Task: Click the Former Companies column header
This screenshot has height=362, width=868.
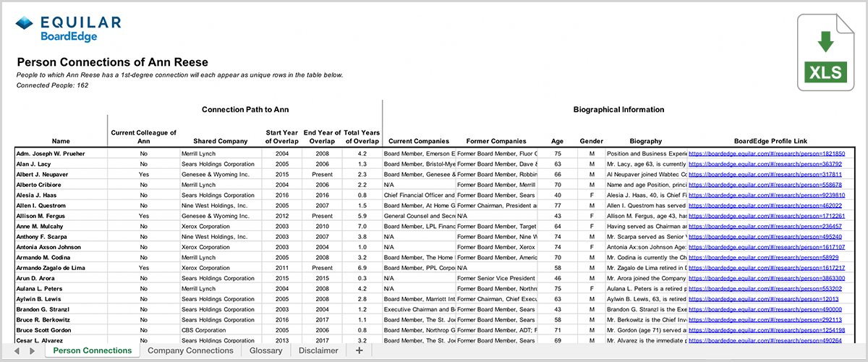Action: [x=496, y=141]
